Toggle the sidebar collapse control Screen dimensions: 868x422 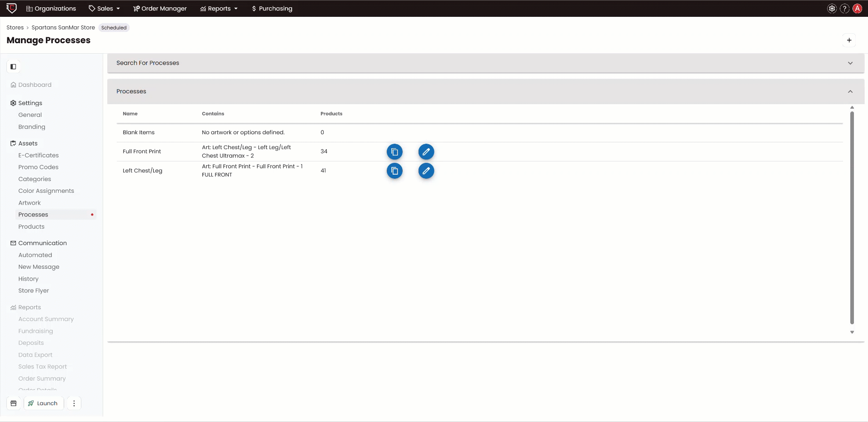13,66
